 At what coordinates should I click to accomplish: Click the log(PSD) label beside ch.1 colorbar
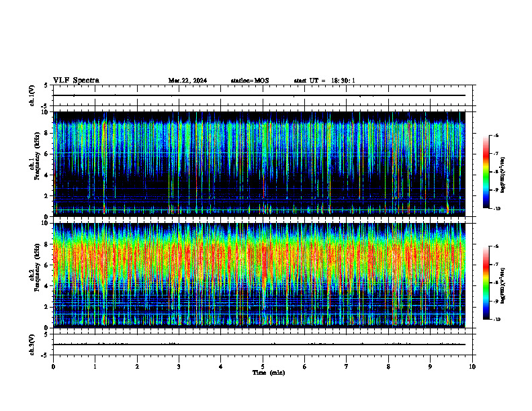503,175
